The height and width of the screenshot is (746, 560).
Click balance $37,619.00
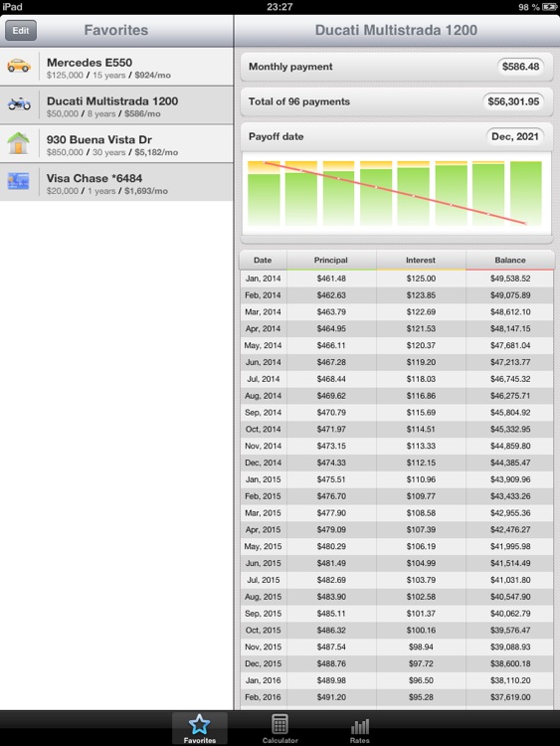coord(510,697)
